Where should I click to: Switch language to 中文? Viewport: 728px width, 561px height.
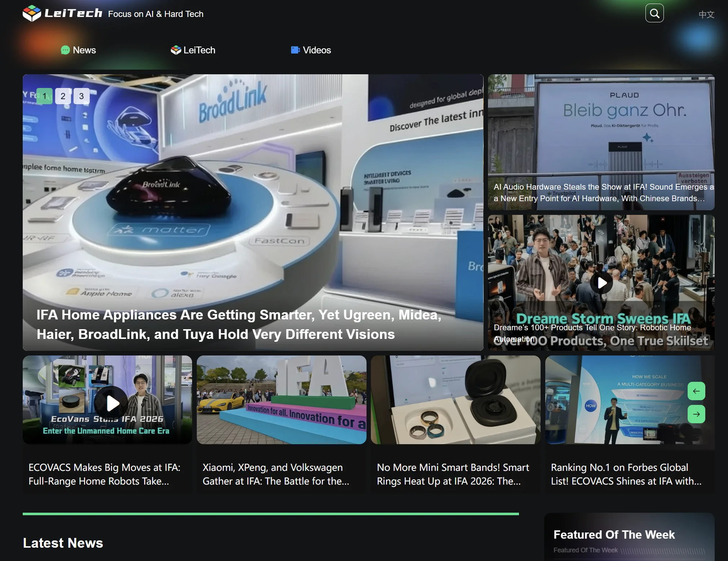[706, 14]
